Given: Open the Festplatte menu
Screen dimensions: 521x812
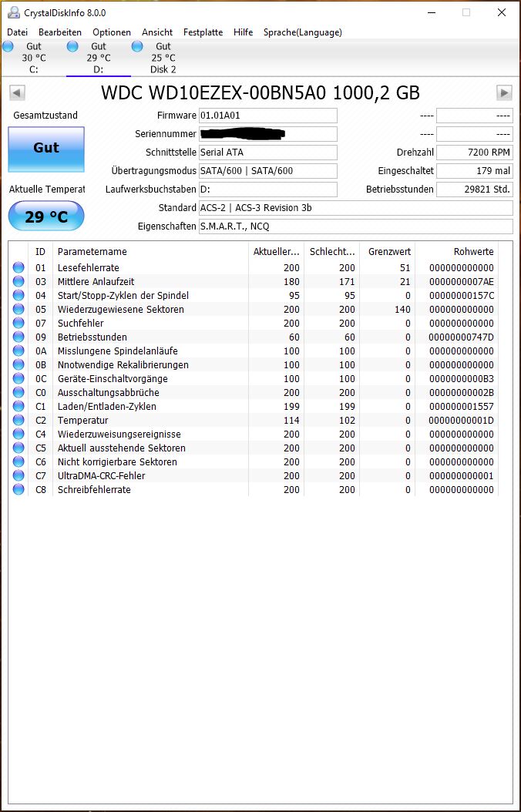Looking at the screenshot, I should coord(203,32).
